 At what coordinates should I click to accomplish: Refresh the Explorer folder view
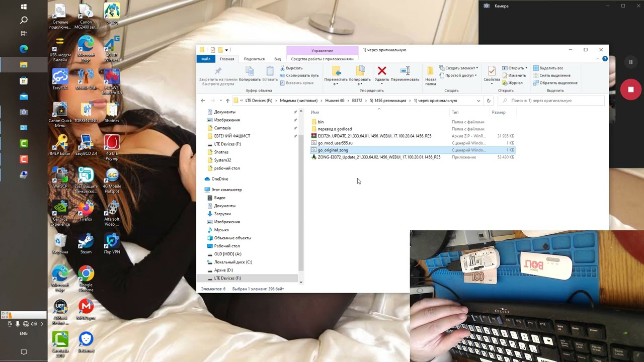(x=488, y=101)
